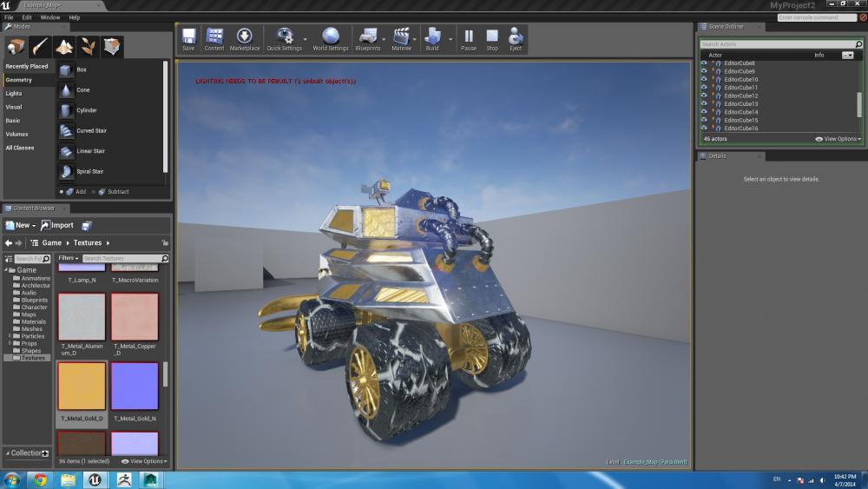
Task: Select Landscape mode icon
Action: click(x=64, y=47)
